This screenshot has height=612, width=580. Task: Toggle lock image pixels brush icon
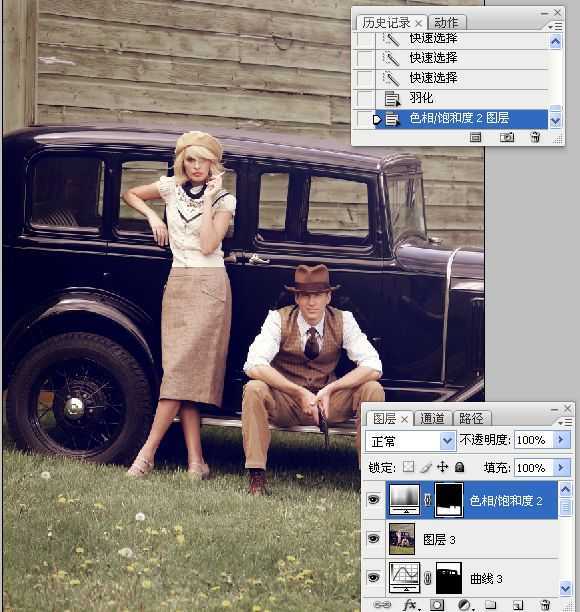click(x=426, y=467)
